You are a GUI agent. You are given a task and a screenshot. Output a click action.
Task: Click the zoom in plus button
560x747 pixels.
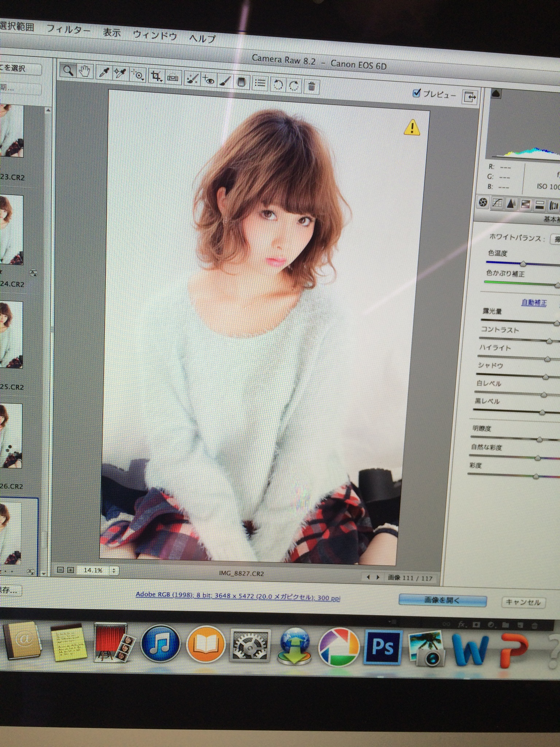71,570
